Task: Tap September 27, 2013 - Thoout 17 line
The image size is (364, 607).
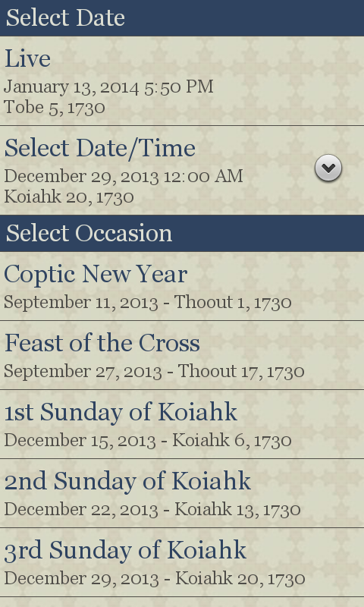Action: 154,371
